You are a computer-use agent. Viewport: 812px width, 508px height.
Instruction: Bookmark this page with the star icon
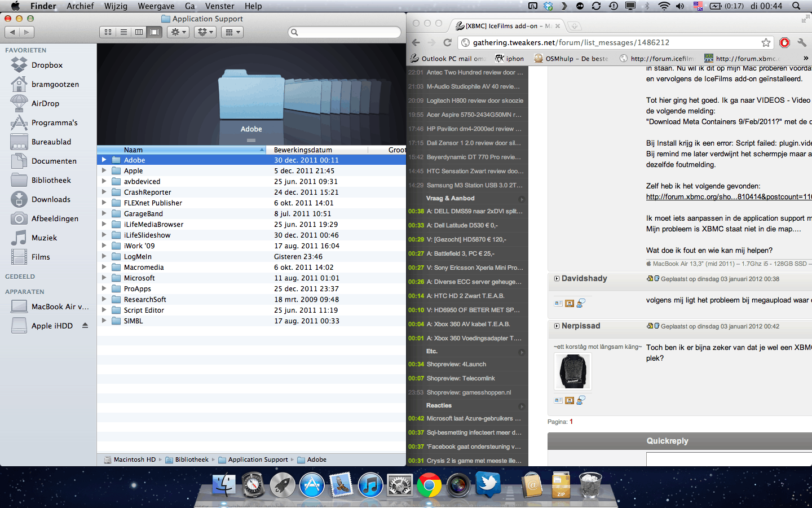pyautogui.click(x=766, y=42)
